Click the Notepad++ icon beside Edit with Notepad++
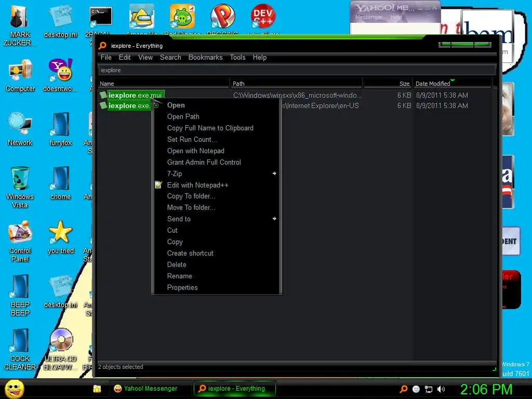This screenshot has height=399, width=532. 158,185
